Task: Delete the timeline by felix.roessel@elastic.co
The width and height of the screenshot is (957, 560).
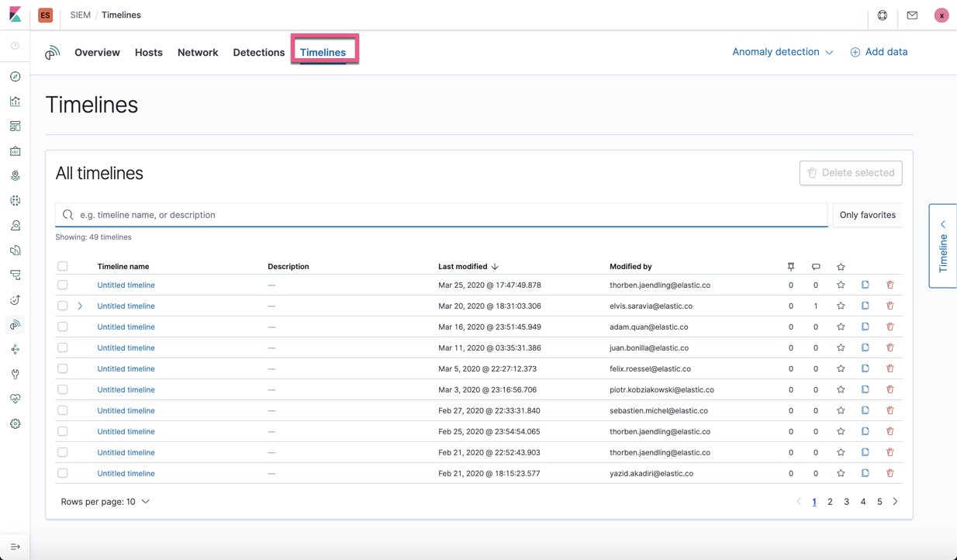Action: click(890, 368)
